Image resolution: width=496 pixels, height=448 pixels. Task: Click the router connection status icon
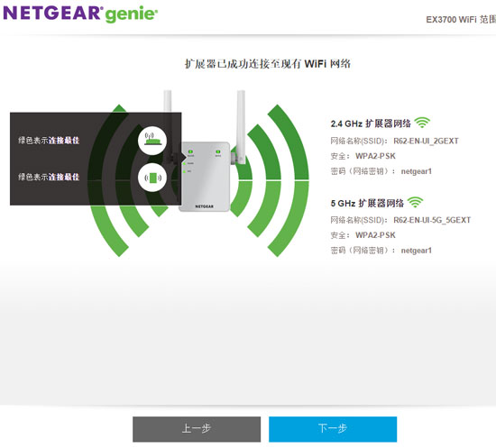[152, 141]
